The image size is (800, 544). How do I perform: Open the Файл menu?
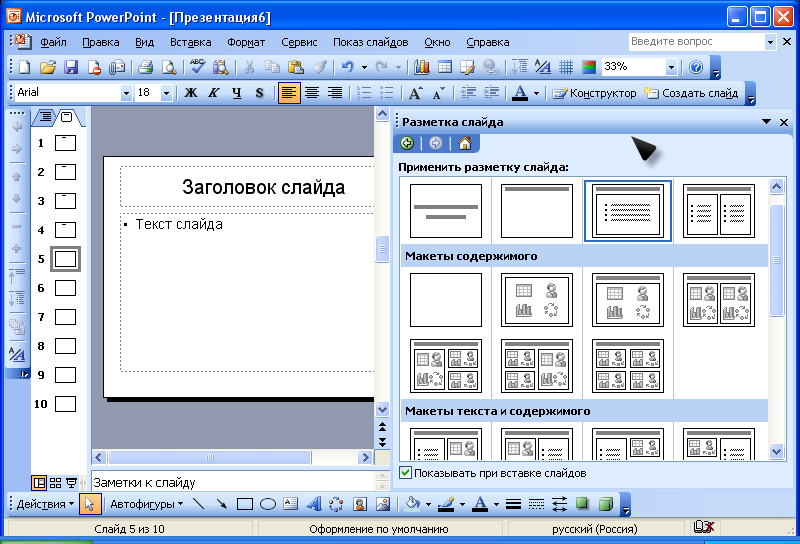point(53,42)
